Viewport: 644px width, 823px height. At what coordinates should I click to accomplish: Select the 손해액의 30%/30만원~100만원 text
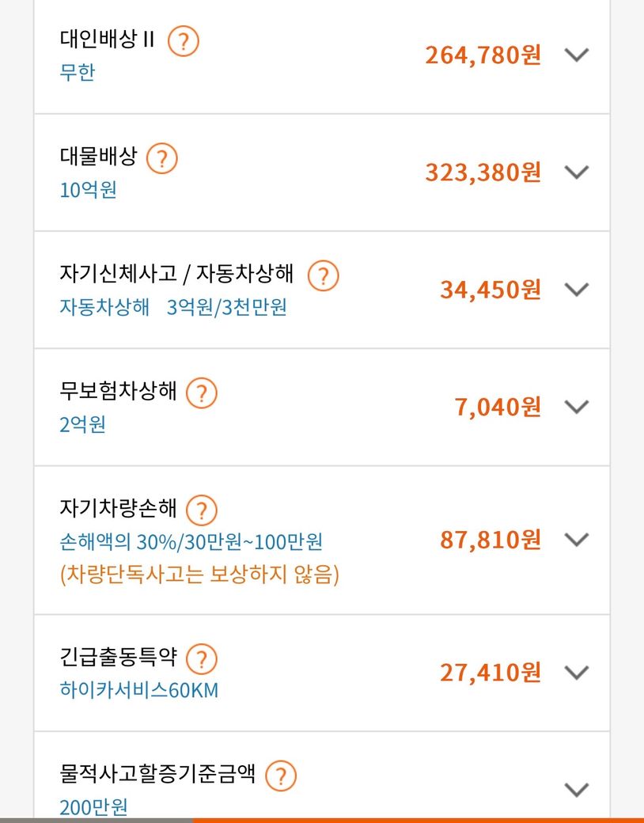point(191,543)
